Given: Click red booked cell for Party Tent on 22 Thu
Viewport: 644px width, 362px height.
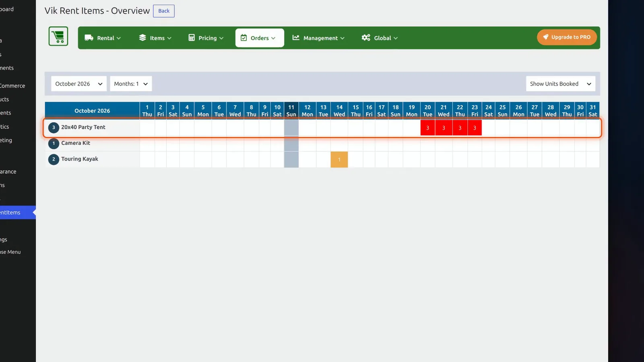Looking at the screenshot, I should click(x=460, y=128).
